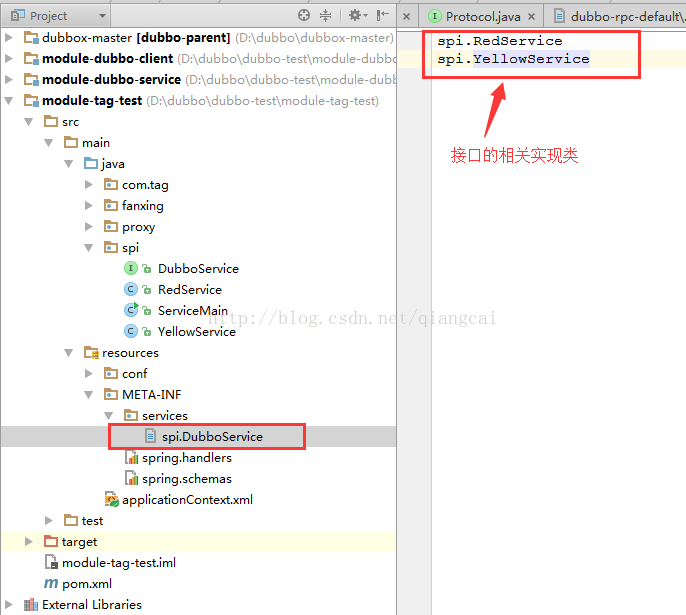Click the Protocol.java interface icon
The image size is (686, 615).
tap(434, 17)
